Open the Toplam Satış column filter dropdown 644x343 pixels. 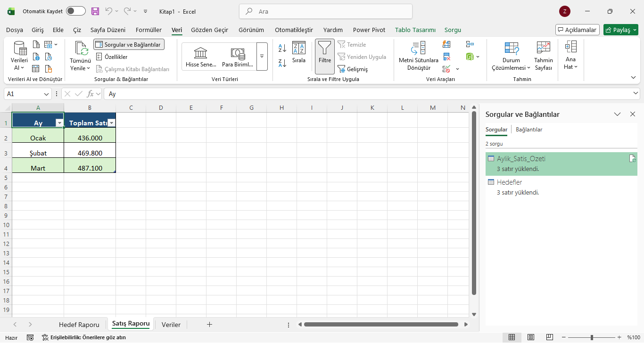pos(111,122)
